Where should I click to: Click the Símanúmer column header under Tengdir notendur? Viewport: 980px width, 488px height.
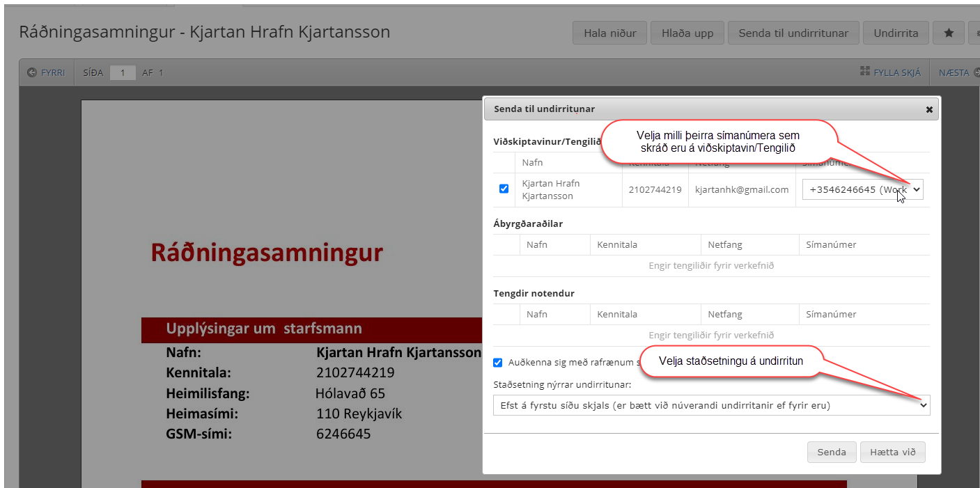(831, 314)
